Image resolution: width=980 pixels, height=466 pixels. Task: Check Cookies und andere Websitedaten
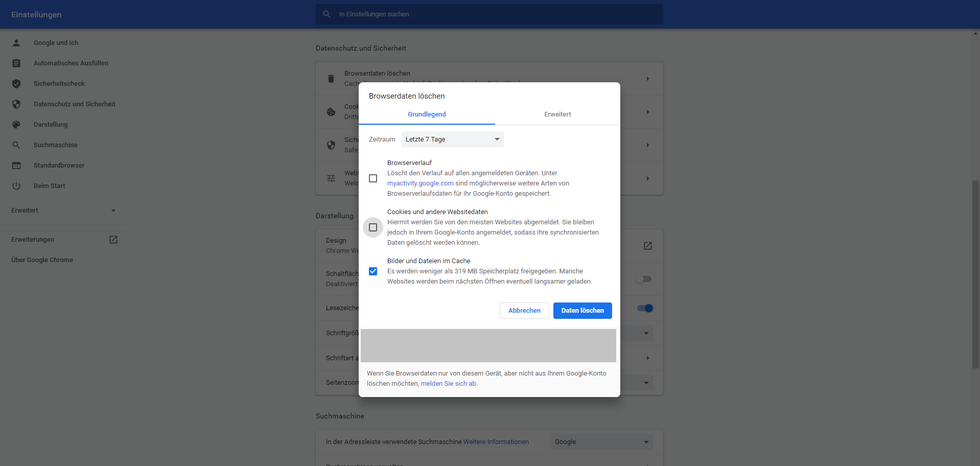click(373, 227)
